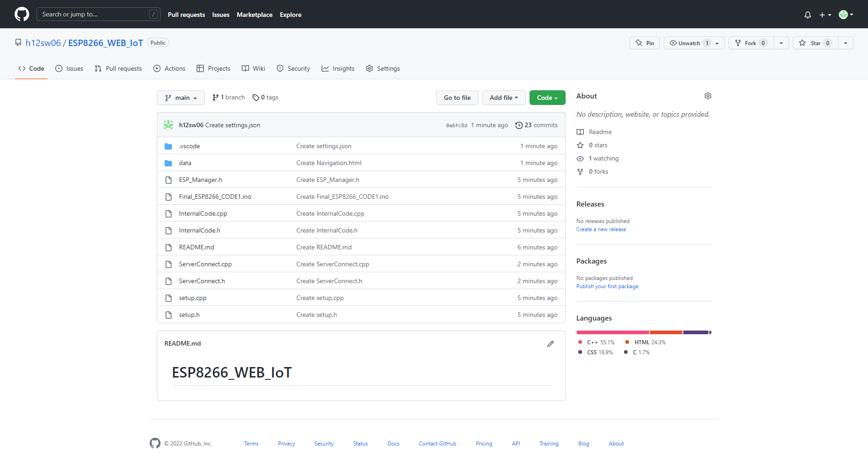
Task: Fork the repository
Action: pyautogui.click(x=751, y=43)
